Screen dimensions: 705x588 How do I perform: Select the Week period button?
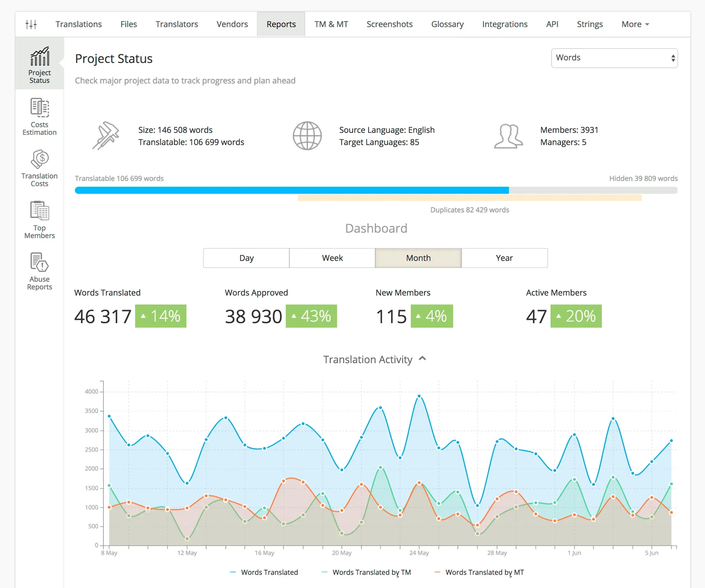click(332, 258)
